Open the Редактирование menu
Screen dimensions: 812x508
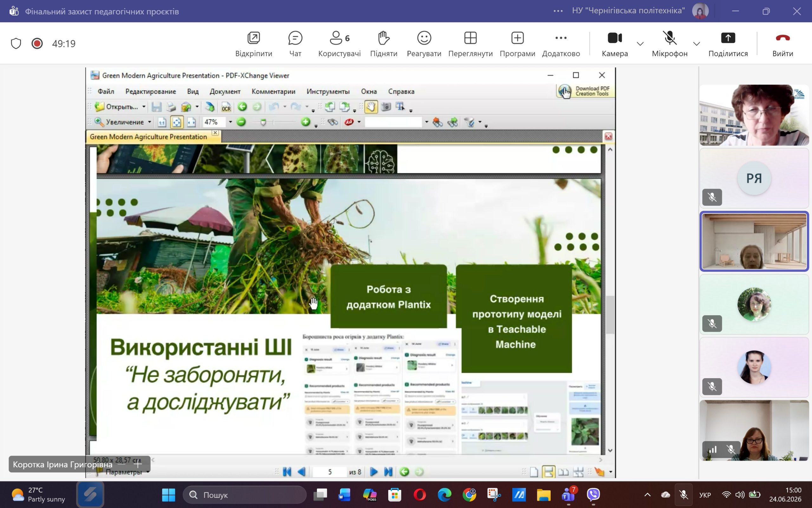tap(151, 91)
